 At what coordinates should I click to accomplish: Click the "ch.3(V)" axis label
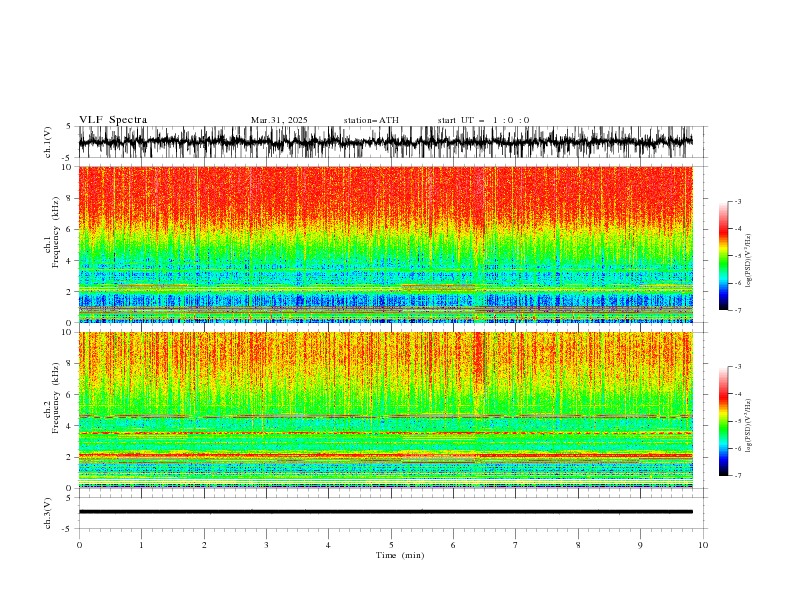48,513
